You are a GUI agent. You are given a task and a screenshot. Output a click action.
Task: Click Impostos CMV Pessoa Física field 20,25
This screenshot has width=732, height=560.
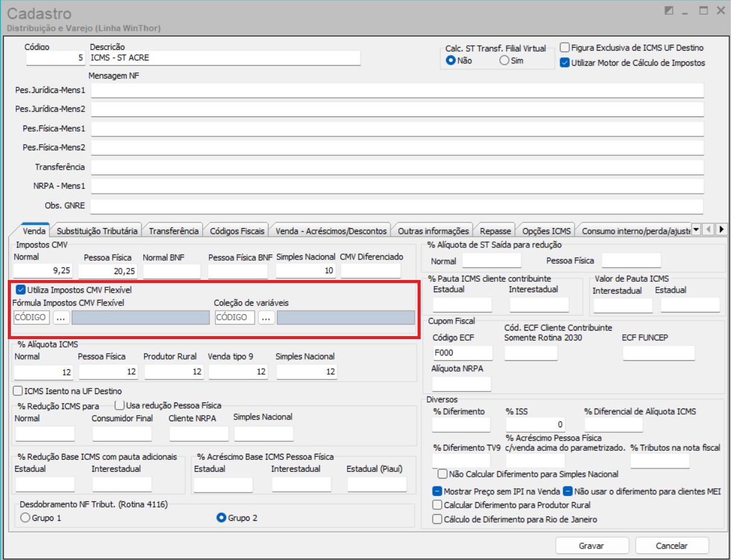108,271
